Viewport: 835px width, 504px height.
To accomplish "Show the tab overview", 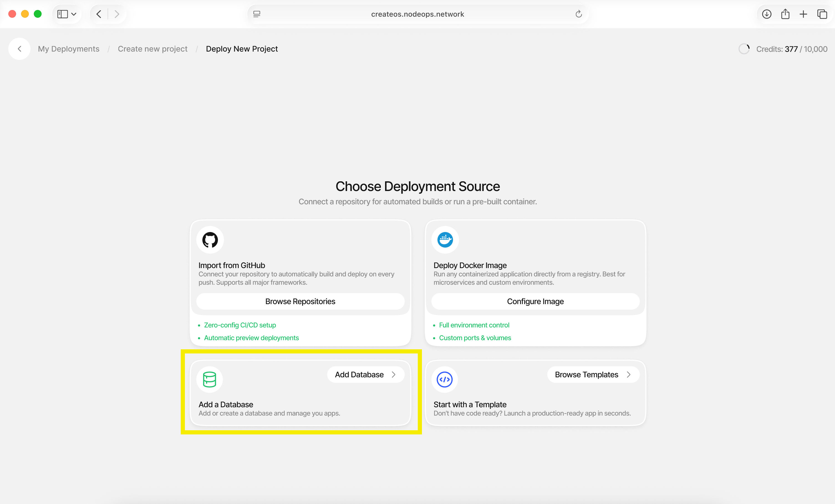I will (x=822, y=14).
